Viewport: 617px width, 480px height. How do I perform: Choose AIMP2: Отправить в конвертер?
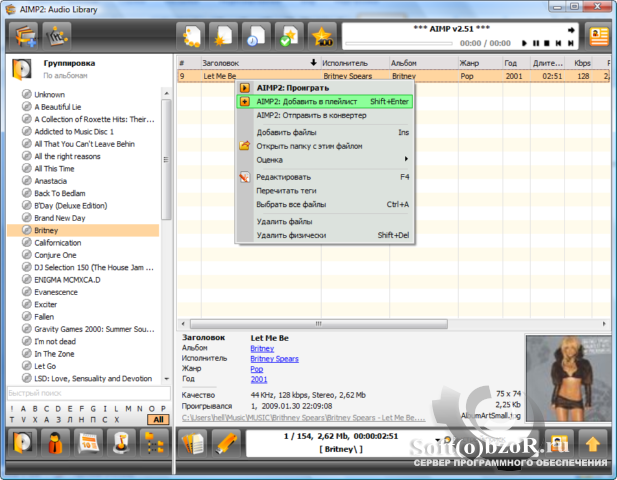point(325,115)
